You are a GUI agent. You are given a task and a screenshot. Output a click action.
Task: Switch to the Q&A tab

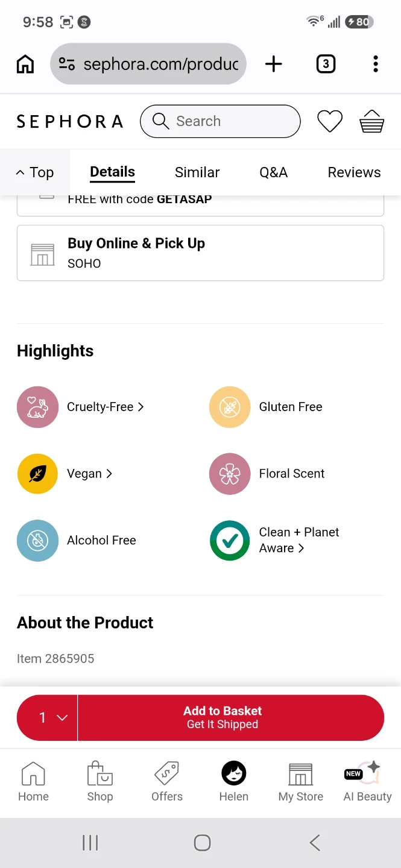[273, 172]
